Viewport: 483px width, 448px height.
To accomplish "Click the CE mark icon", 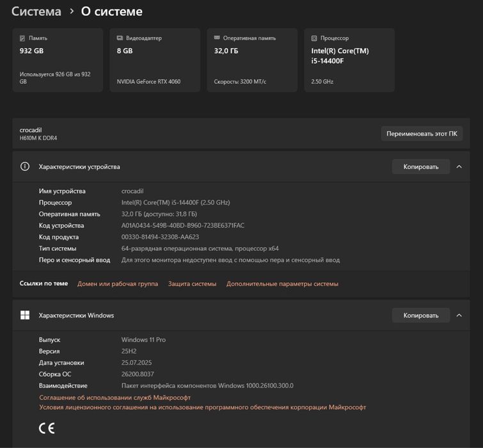I will (x=47, y=428).
